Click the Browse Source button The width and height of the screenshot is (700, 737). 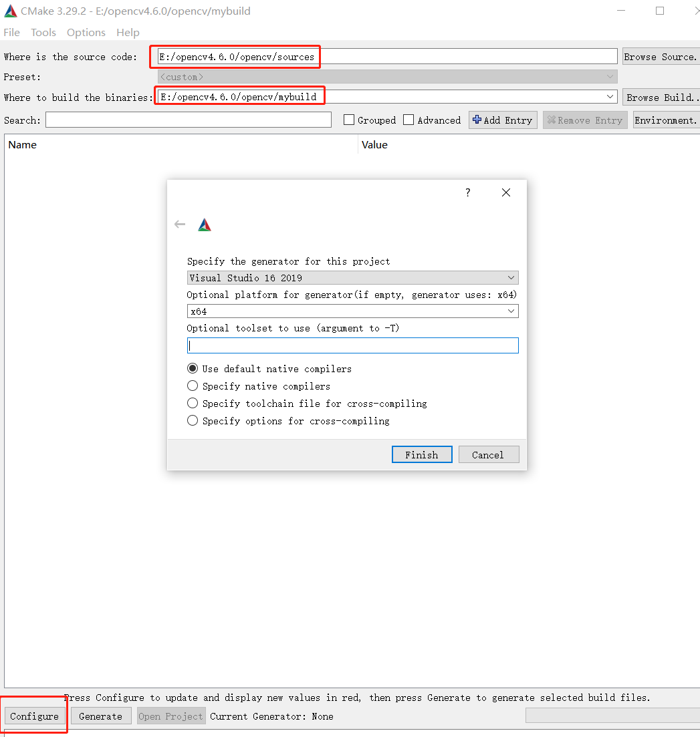[661, 56]
